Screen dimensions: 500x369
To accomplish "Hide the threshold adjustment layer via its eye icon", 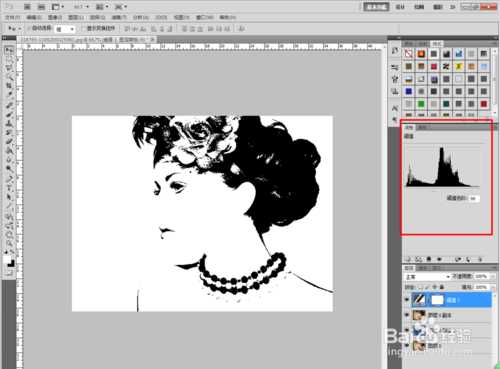I will coord(407,300).
